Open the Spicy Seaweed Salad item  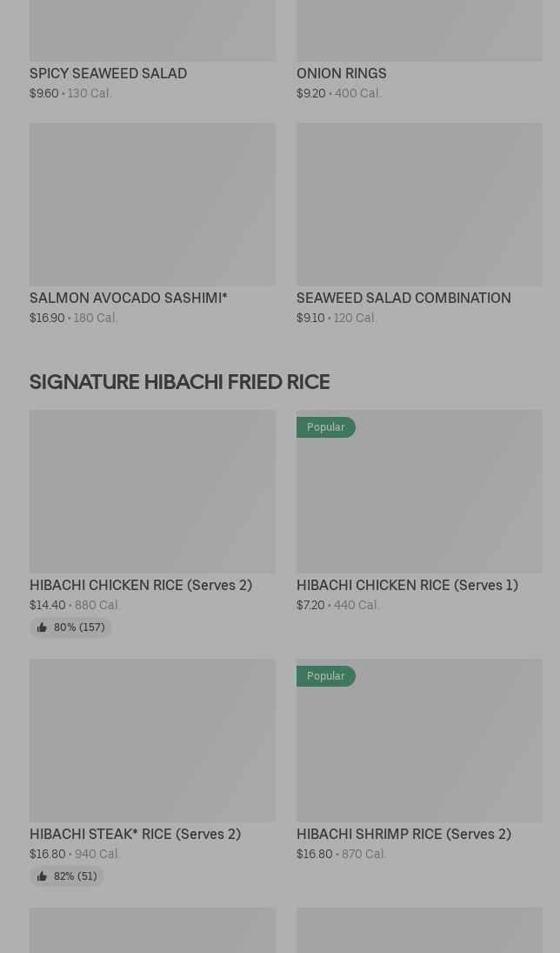[x=108, y=74]
